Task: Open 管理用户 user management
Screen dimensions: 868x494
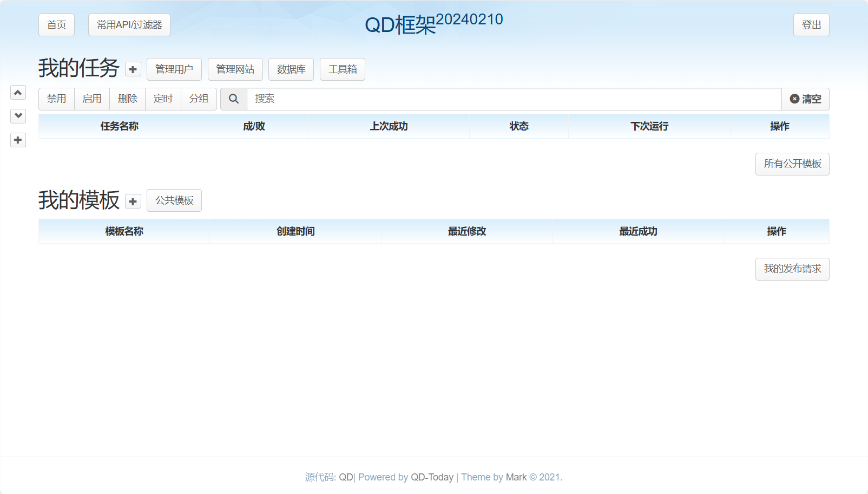Action: pyautogui.click(x=174, y=69)
